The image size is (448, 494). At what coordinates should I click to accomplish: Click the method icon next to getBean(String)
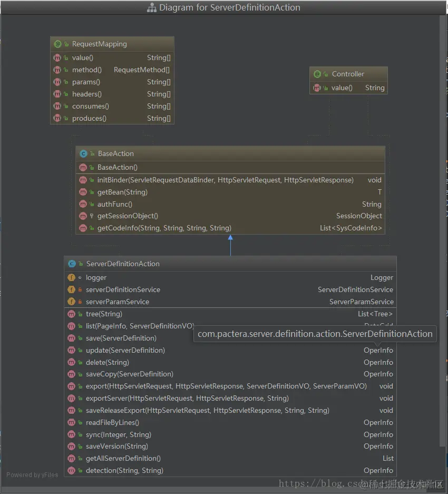83,192
